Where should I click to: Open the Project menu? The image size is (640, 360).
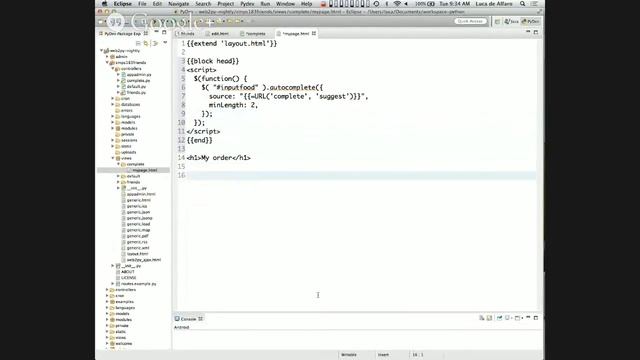pyautogui.click(x=225, y=4)
